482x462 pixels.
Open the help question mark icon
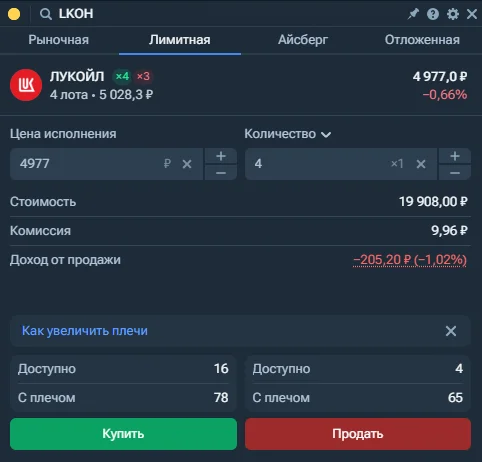click(x=433, y=14)
